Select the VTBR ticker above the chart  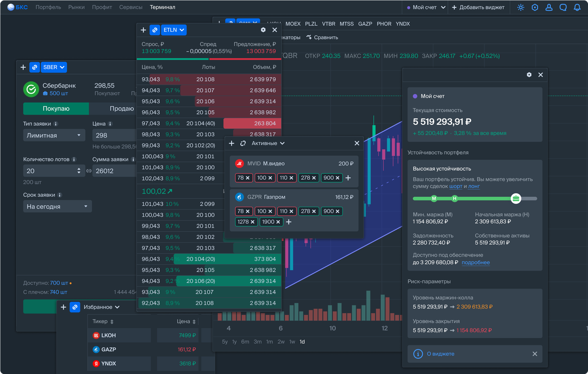[328, 23]
